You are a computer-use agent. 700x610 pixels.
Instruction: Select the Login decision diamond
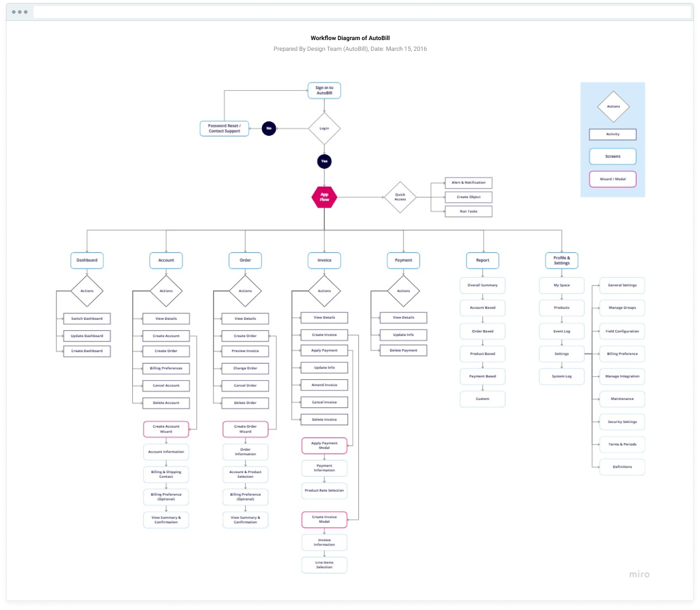pos(324,129)
